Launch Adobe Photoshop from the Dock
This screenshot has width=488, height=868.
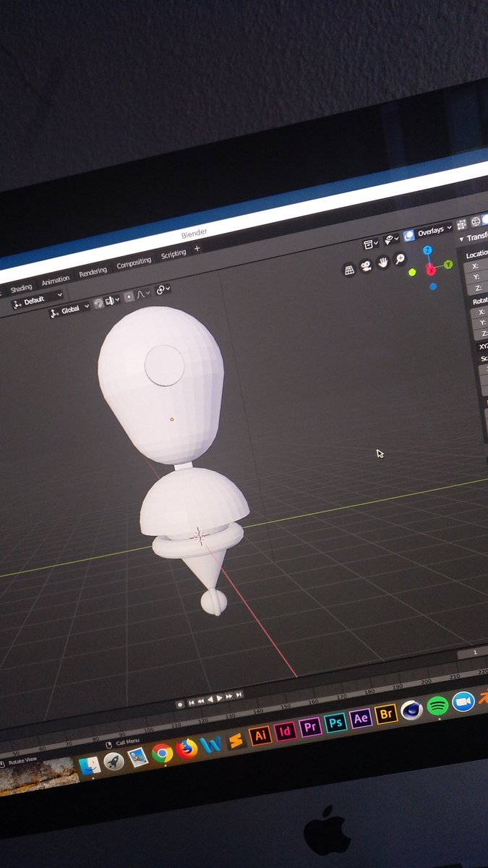click(x=335, y=723)
